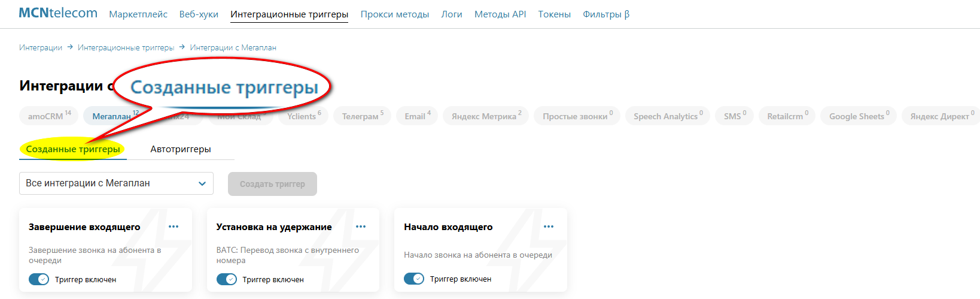Follow Интеграции breadcrumb link
The height and width of the screenshot is (299, 980).
41,47
